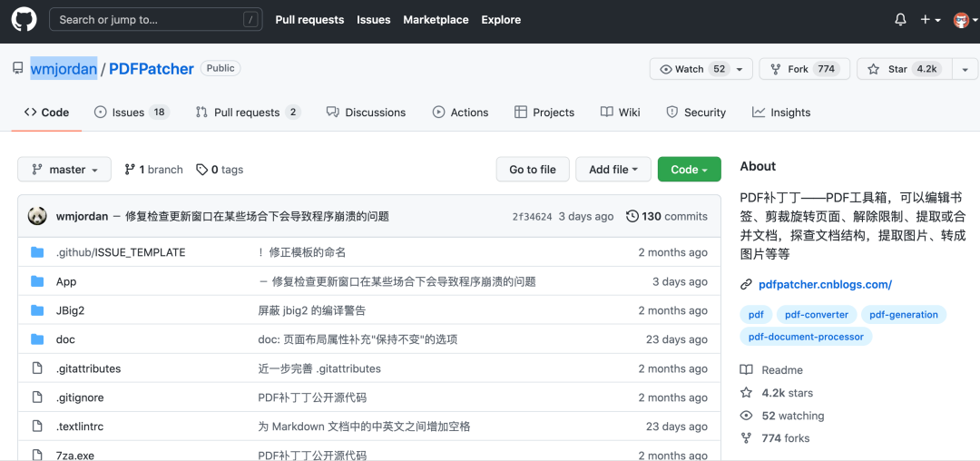Click the Go to file button

pyautogui.click(x=533, y=170)
